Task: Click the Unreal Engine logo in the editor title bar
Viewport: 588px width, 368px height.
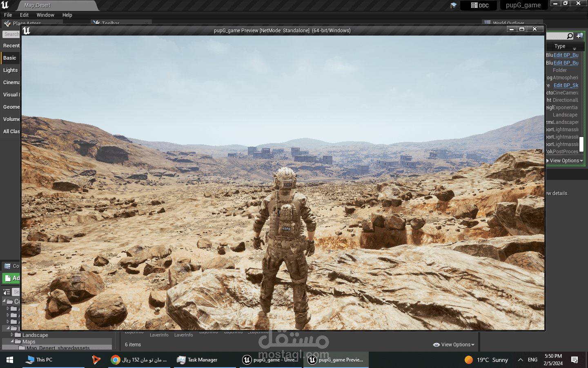Action: coord(5,5)
